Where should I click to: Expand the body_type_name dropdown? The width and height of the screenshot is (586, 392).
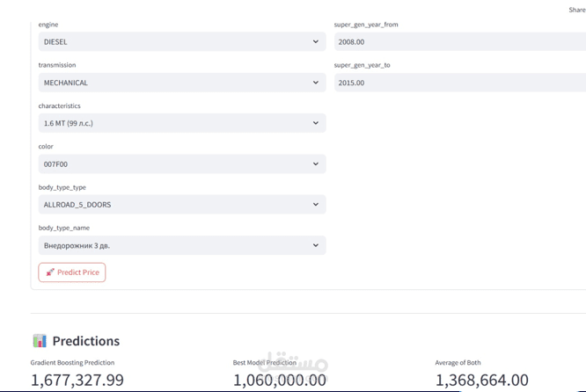(x=181, y=245)
